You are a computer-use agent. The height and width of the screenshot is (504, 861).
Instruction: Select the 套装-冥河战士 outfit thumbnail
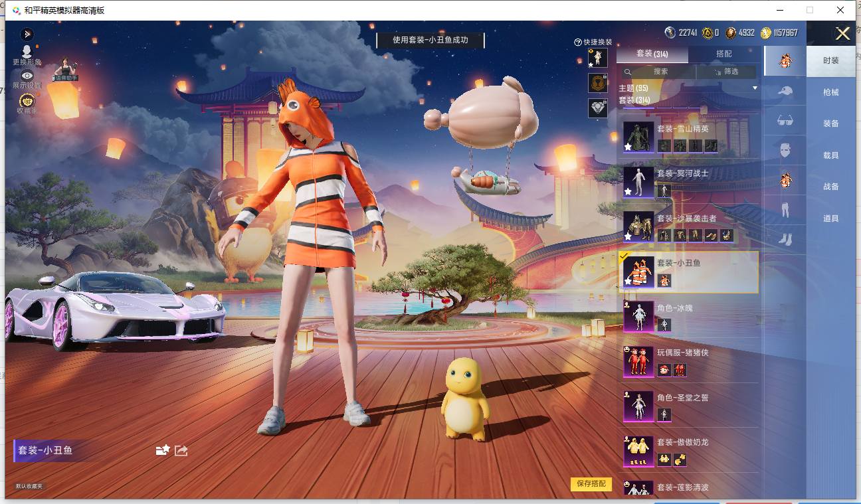638,182
